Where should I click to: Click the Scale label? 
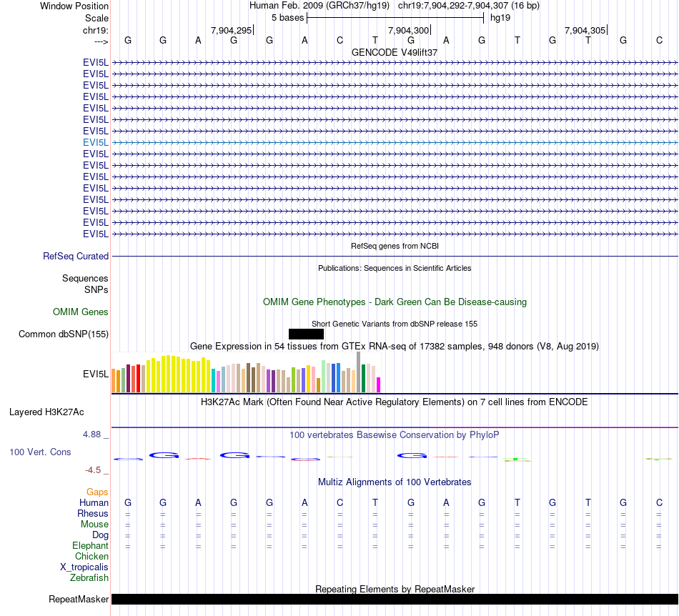click(97, 18)
